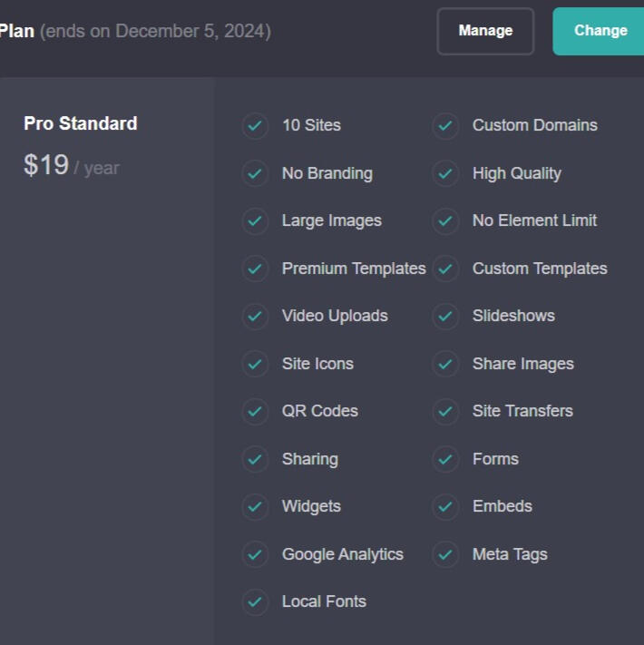Click the checkmark beside Video Uploads
This screenshot has height=645, width=644.
click(x=255, y=316)
